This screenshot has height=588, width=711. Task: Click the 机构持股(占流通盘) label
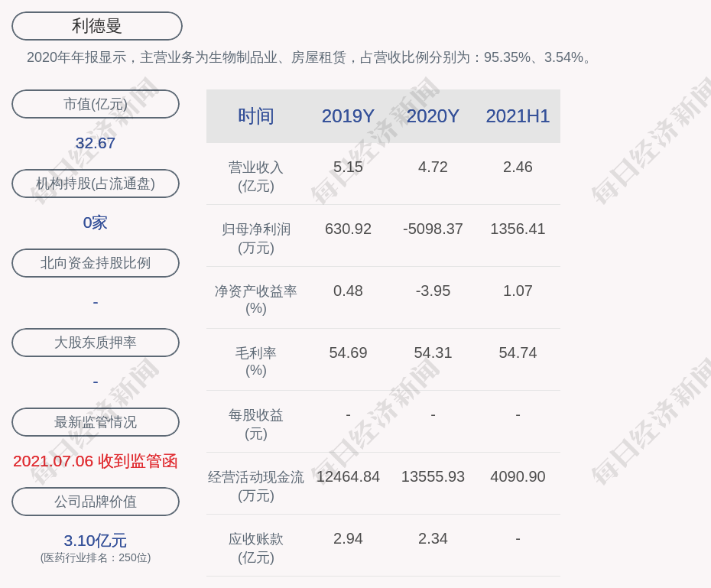(x=96, y=184)
